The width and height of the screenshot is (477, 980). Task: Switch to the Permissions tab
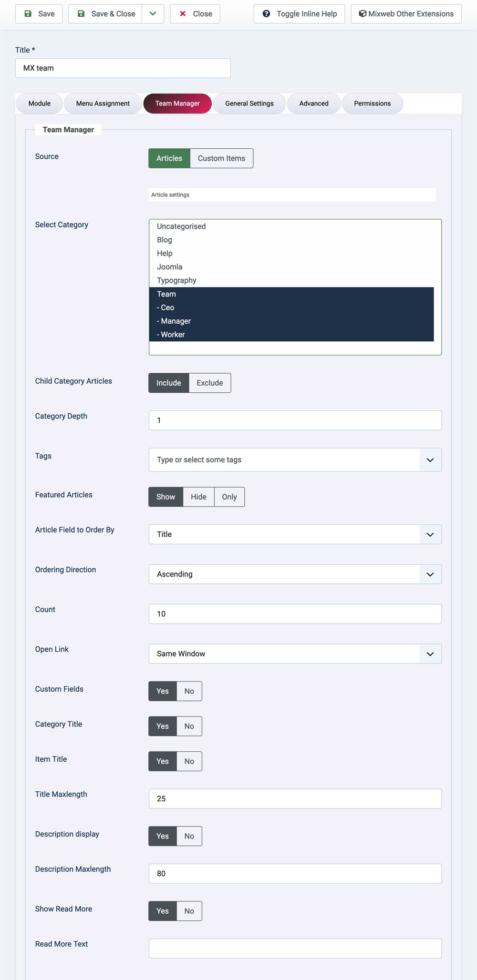[372, 103]
